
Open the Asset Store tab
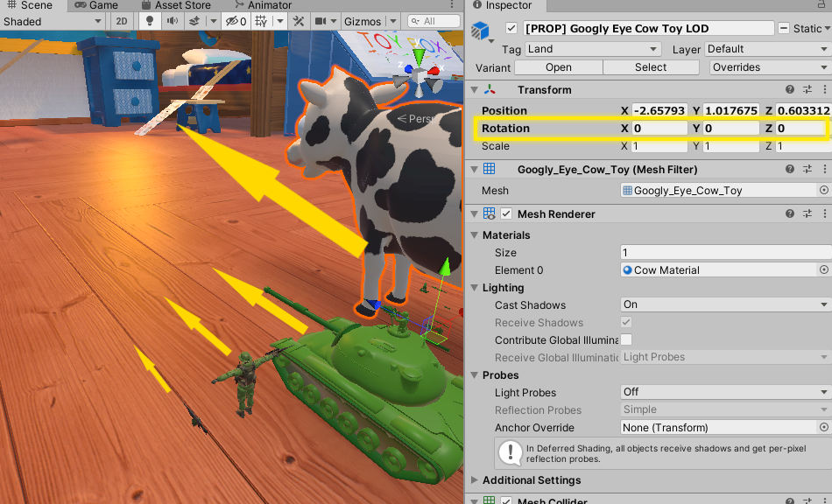(177, 5)
